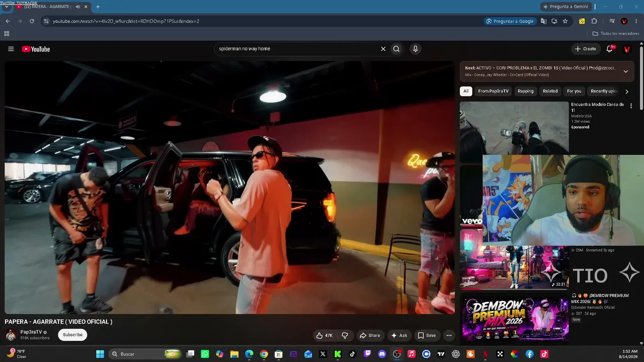This screenshot has height=362, width=644.
Task: Open the Ask AI button
Action: coord(399,335)
